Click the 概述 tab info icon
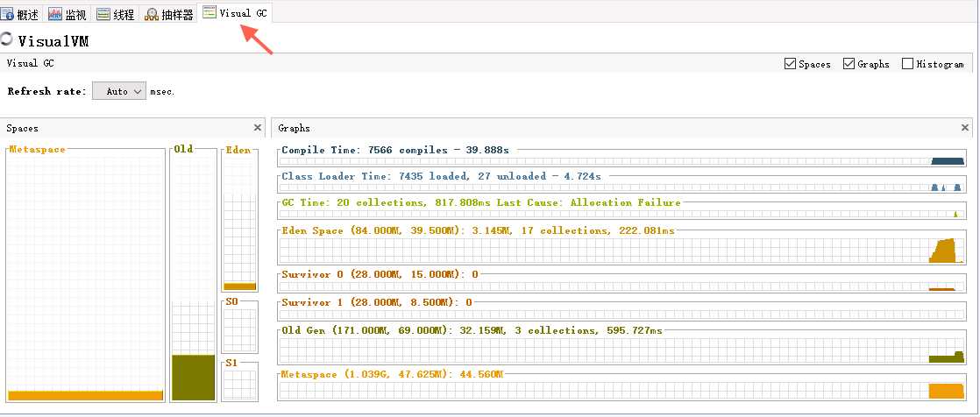The width and height of the screenshot is (980, 417). click(8, 14)
